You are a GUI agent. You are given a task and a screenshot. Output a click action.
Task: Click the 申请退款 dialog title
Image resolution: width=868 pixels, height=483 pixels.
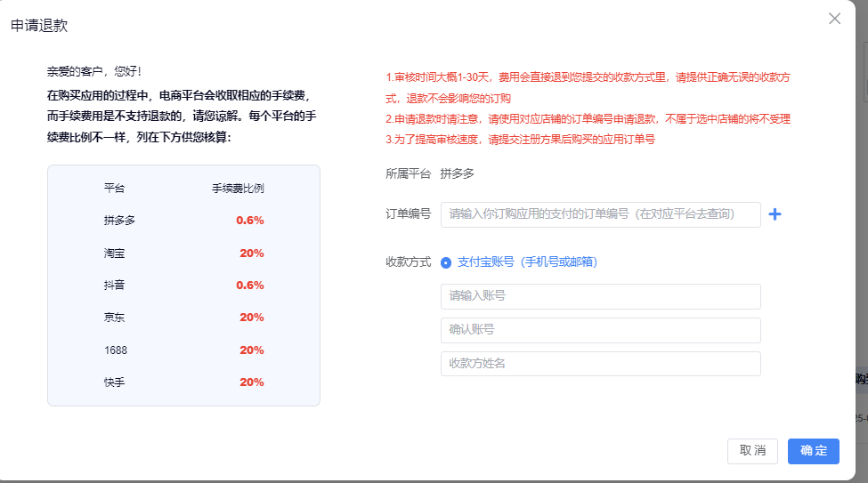pyautogui.click(x=39, y=26)
